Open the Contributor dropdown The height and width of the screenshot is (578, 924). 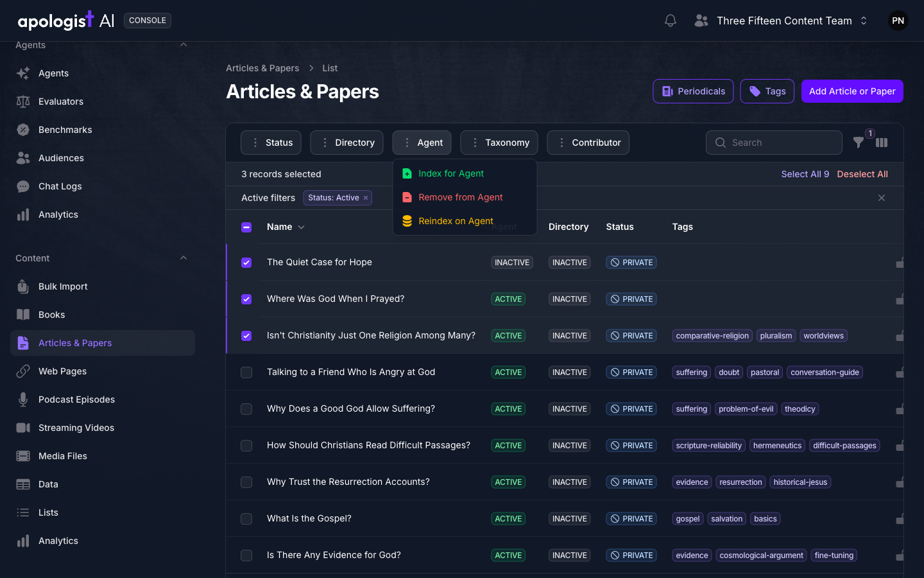(x=588, y=143)
